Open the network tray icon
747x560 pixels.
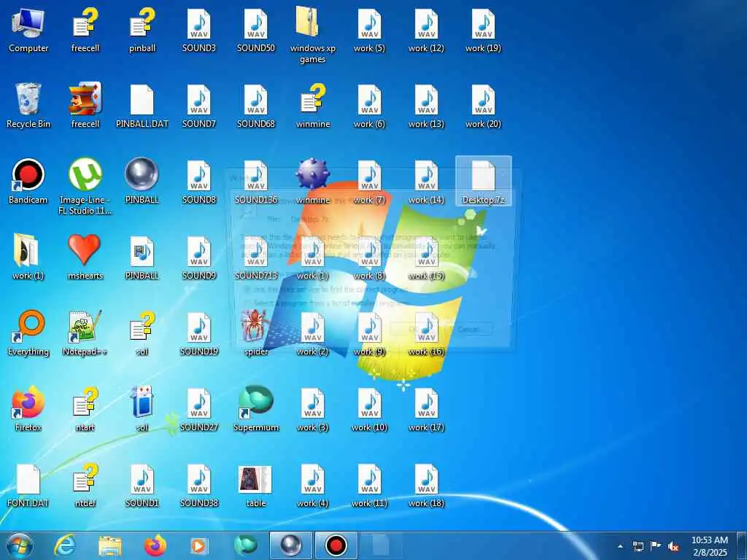click(x=638, y=546)
